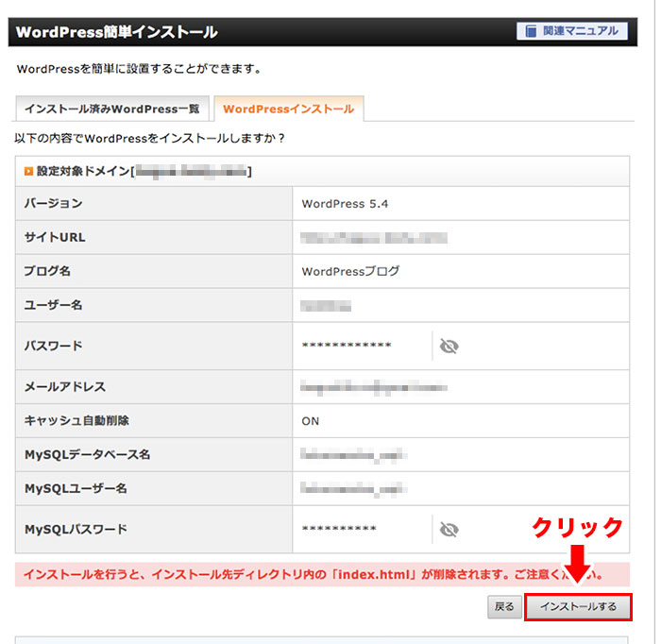Viewport: 661px width, 644px height.
Task: Click the masked MySQLパスワード asterisks
Action: point(339,529)
